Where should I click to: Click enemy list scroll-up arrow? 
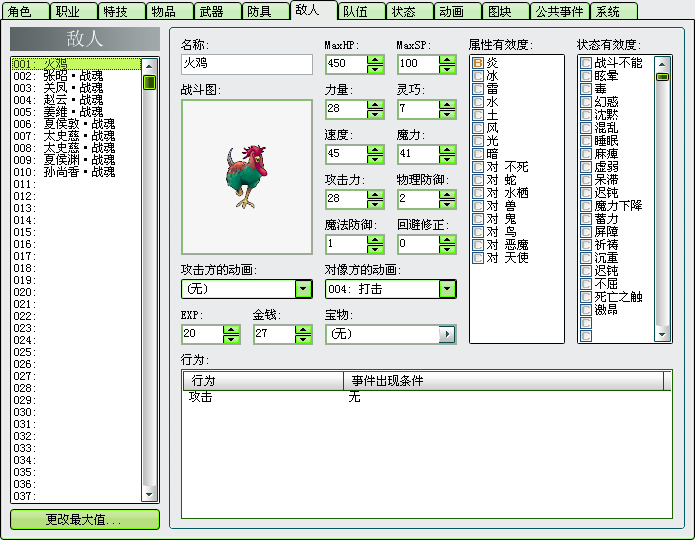[x=149, y=67]
